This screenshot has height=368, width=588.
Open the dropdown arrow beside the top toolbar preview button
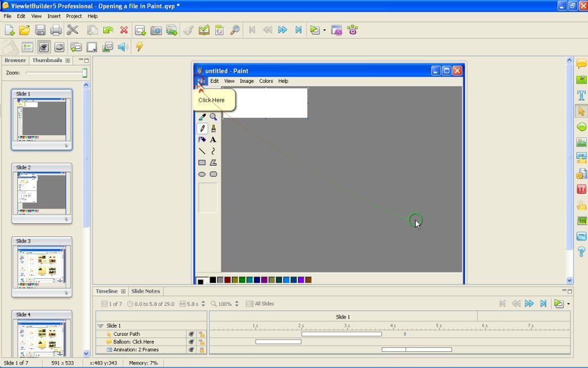tap(324, 30)
